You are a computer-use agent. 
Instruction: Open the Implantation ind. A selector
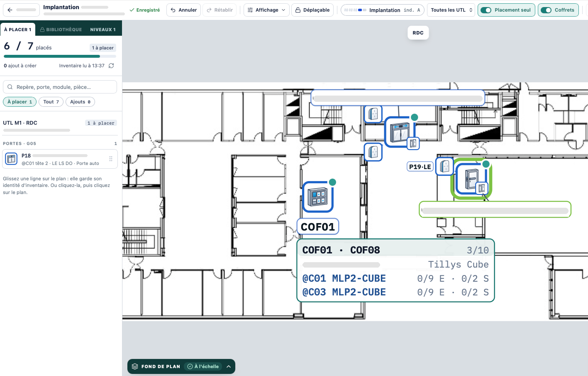[x=382, y=10]
